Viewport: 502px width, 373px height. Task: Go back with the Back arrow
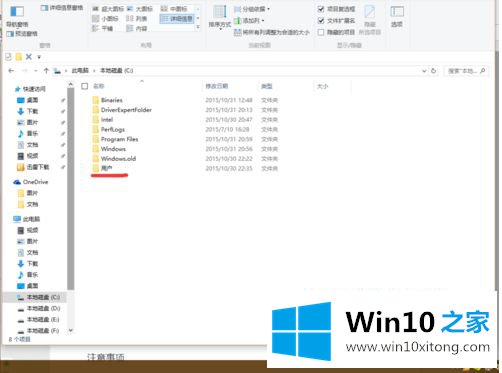point(11,71)
